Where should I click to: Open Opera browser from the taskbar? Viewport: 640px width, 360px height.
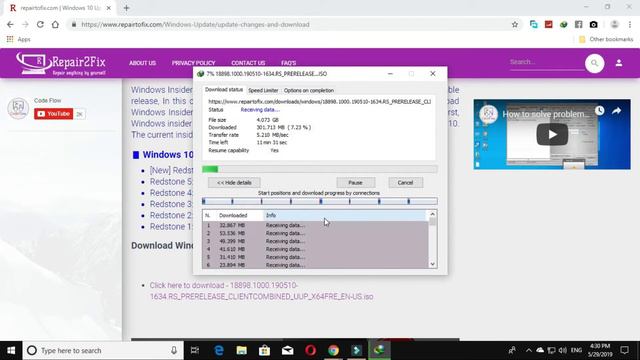point(310,350)
